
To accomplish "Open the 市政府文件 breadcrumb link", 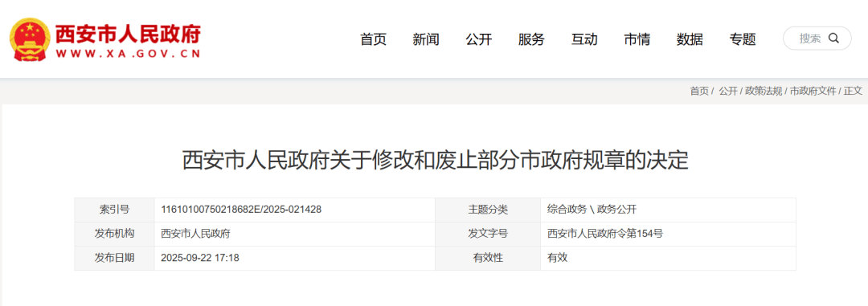I will click(813, 92).
